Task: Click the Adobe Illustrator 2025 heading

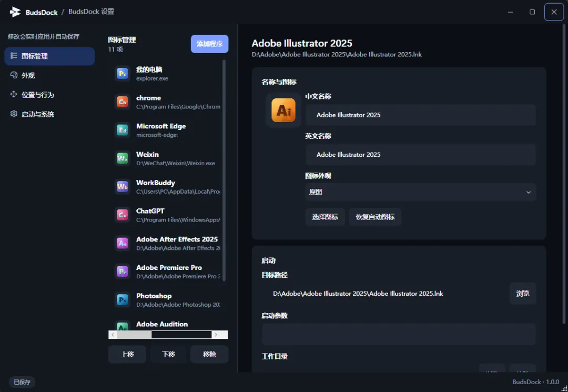Action: point(302,43)
